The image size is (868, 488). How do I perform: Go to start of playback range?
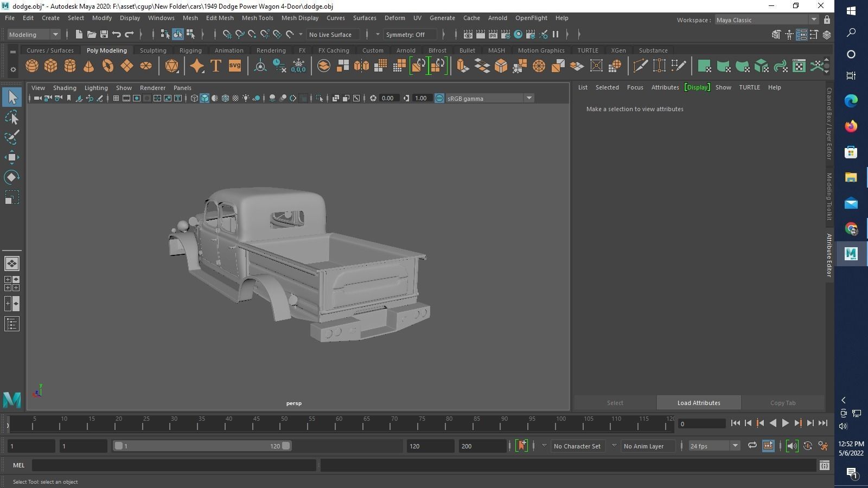pyautogui.click(x=736, y=423)
